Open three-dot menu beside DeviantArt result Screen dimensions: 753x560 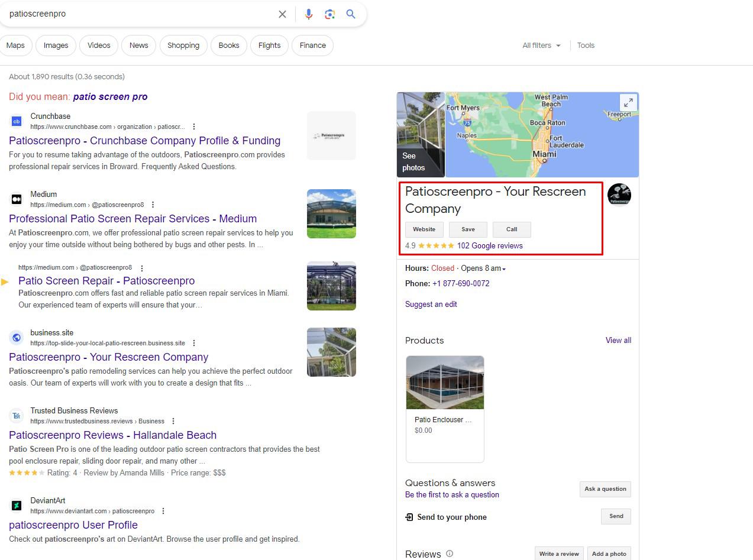coord(163,511)
